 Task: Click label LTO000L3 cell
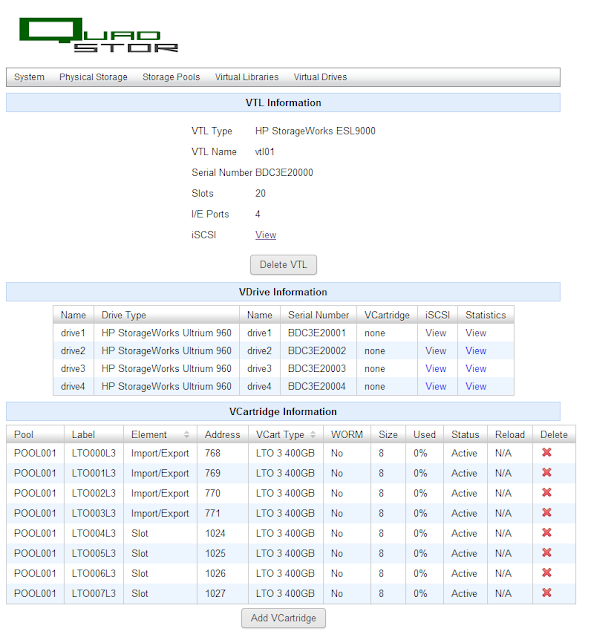tap(94, 453)
